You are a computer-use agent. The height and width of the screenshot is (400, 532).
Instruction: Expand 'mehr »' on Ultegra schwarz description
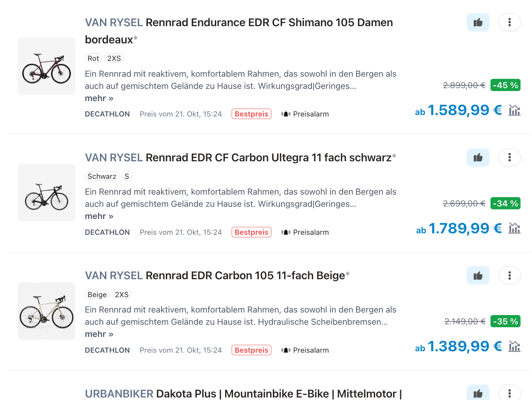[99, 216]
